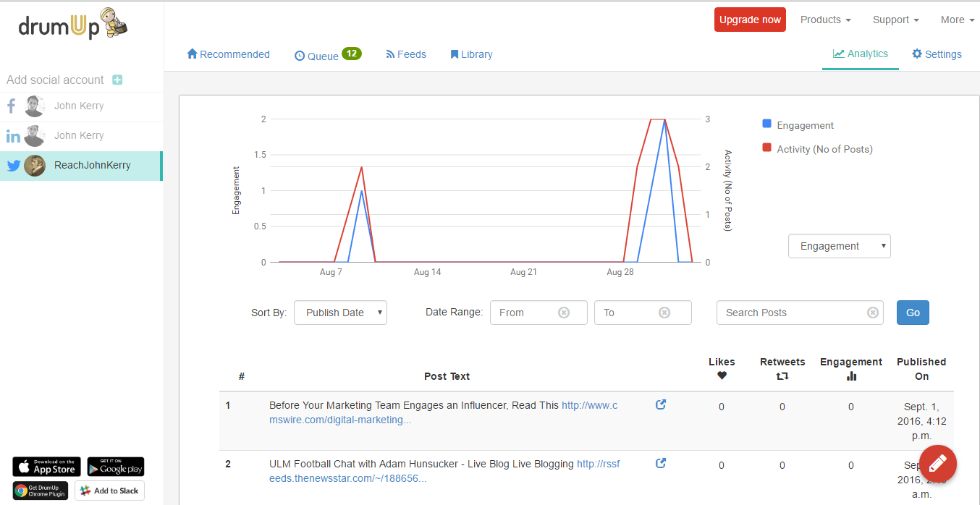
Task: Click the Add social account plus icon
Action: (x=117, y=80)
